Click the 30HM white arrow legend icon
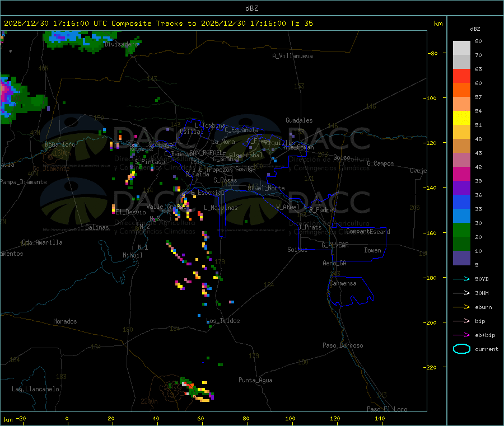504x426 pixels. pos(461,293)
